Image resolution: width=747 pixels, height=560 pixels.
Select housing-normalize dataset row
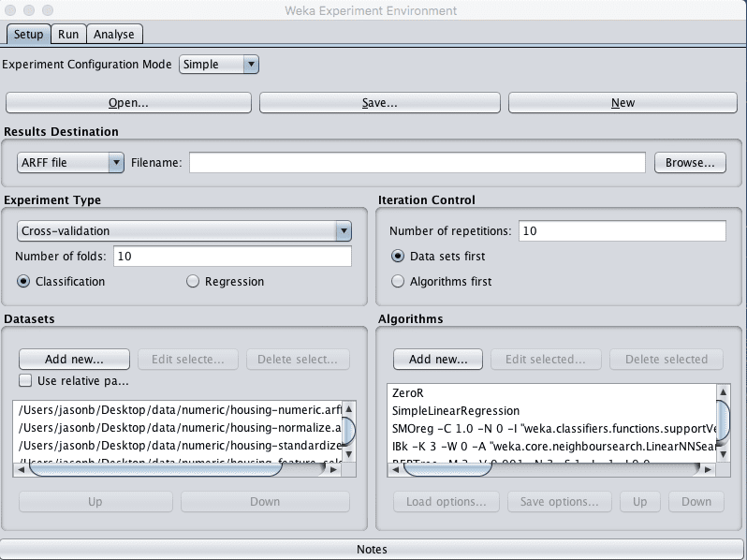click(x=180, y=428)
